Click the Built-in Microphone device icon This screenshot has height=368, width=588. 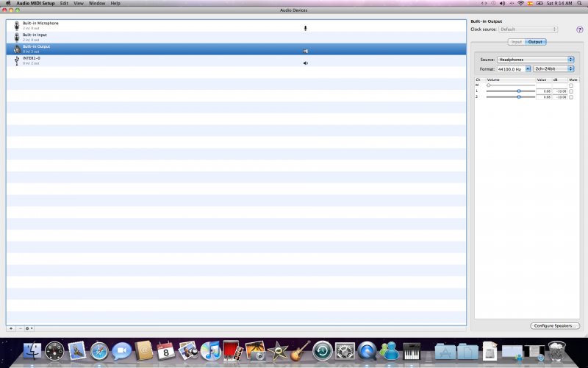pyautogui.click(x=16, y=26)
